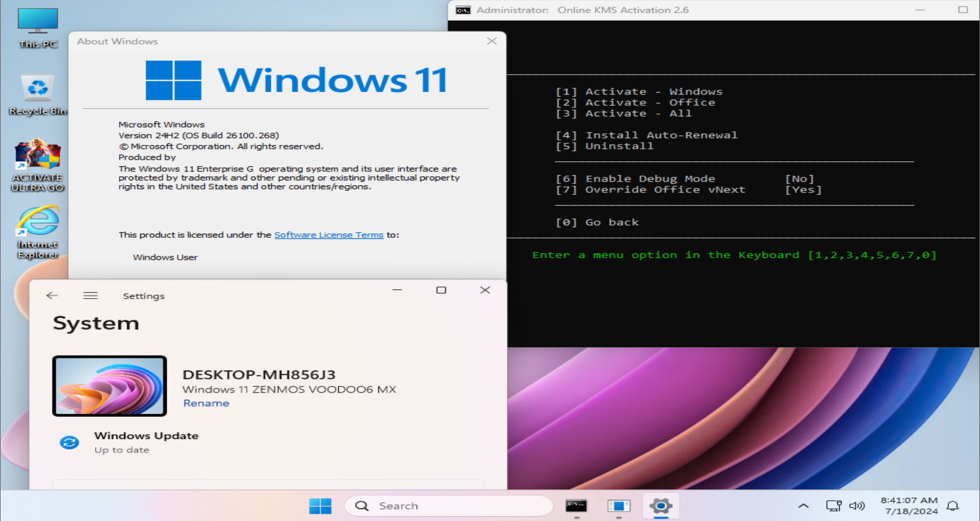Click the 'DESKTOP-MH856J3' computer name
Image resolution: width=980 pixels, height=521 pixels.
click(x=259, y=375)
